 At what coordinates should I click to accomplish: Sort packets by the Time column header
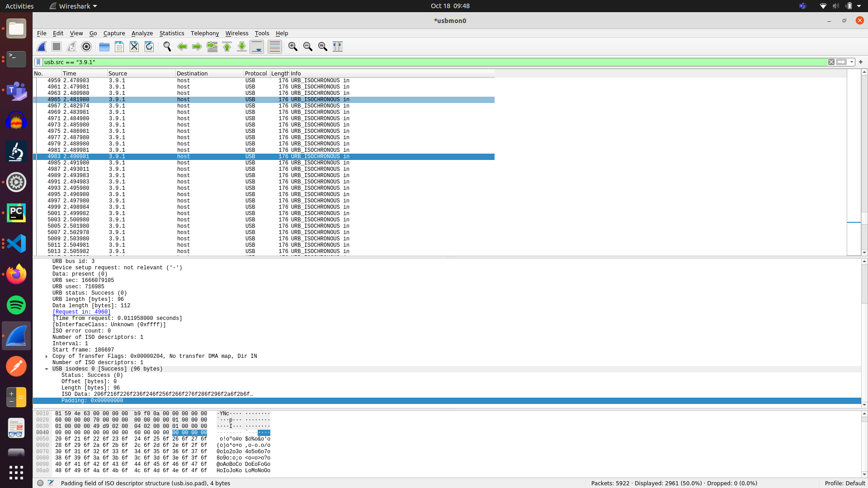84,73
